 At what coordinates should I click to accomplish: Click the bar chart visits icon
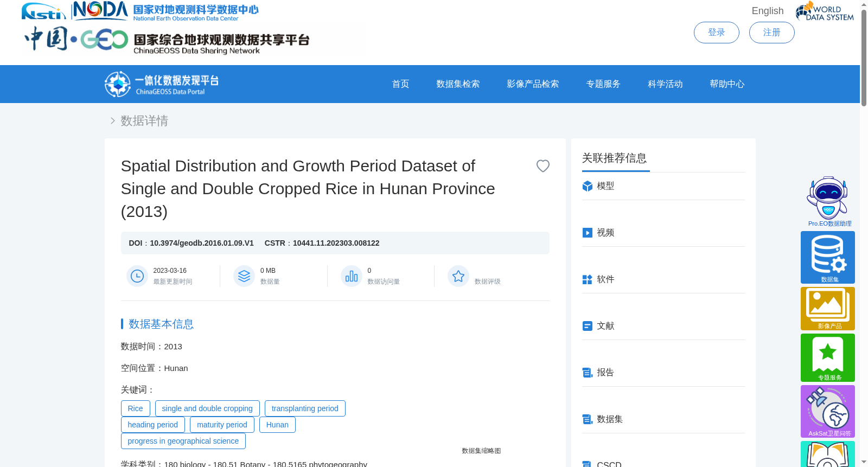[x=352, y=276]
